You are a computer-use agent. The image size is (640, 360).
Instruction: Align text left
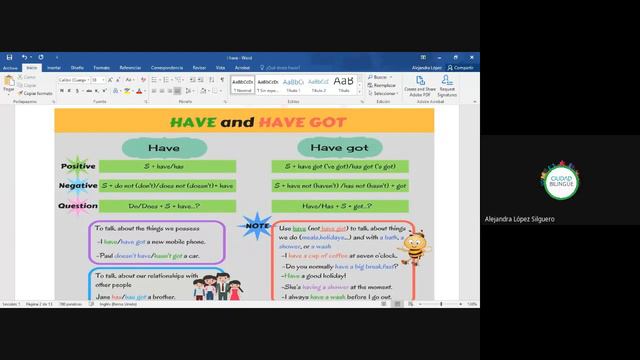point(154,91)
